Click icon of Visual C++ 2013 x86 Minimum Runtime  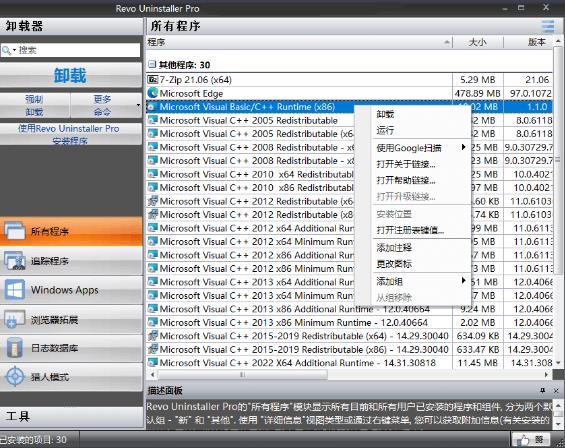[x=152, y=322]
